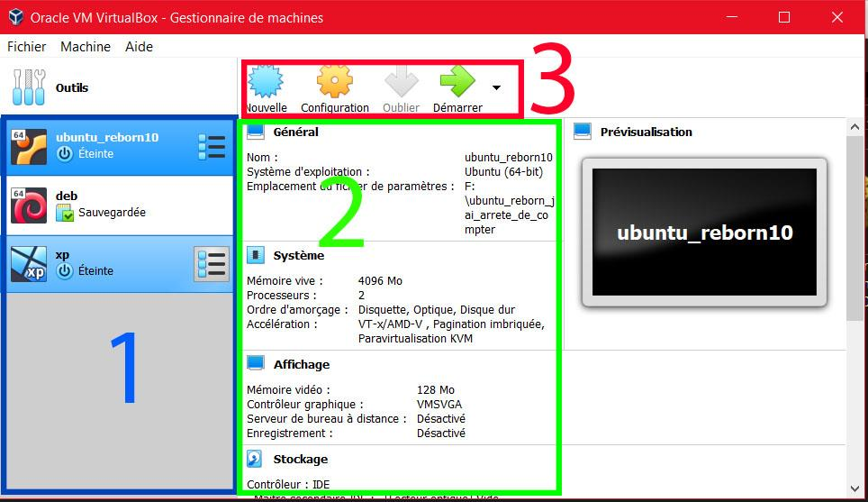Screen dimensions: 868x502
Task: Select the ubuntu_reborn10 machine icon
Action: click(29, 146)
